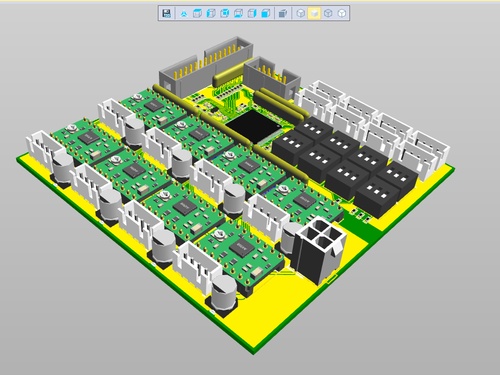Viewport: 500px width, 375px height.
Task: Choose the last render style icon
Action: [342, 13]
